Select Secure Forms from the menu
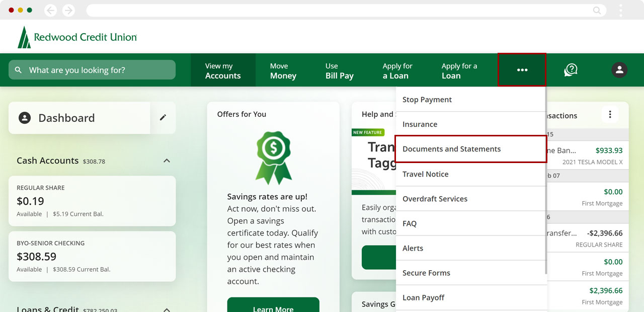Image resolution: width=644 pixels, height=312 pixels. (470, 273)
